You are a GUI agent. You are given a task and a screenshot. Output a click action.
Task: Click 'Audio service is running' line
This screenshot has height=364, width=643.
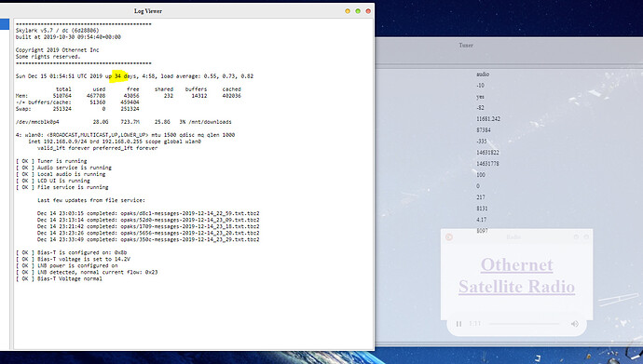pos(63,168)
